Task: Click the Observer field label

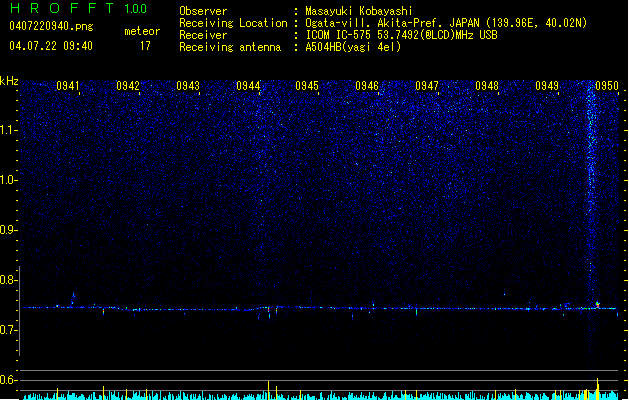Action: point(203,11)
